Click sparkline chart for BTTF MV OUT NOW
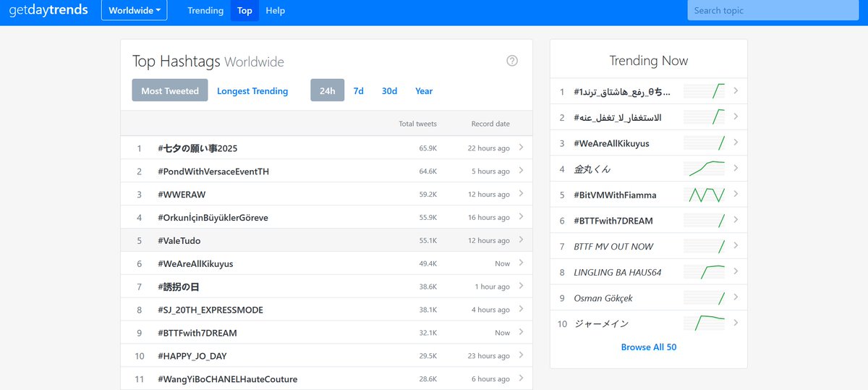The height and width of the screenshot is (390, 868). point(704,246)
